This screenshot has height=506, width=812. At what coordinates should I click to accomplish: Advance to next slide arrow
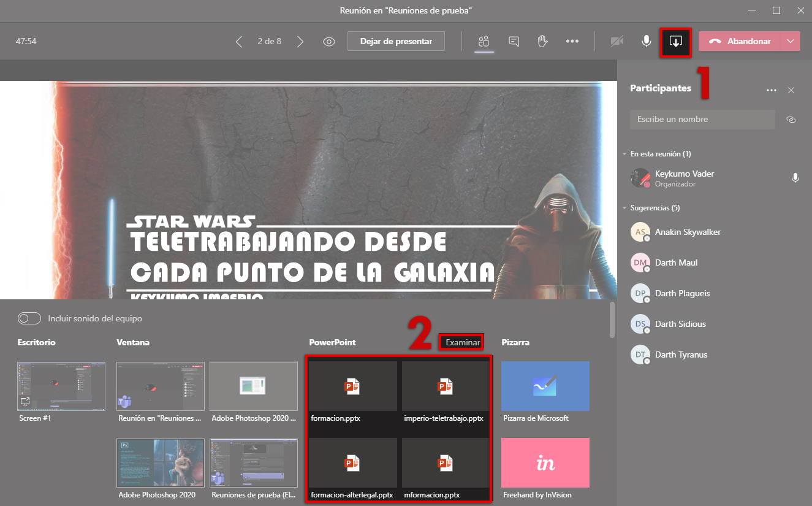click(x=300, y=42)
